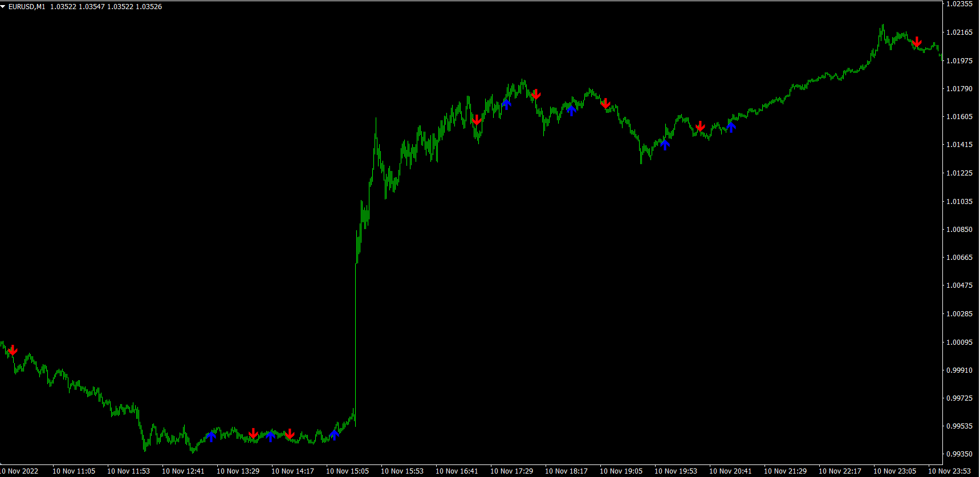Click the 10 Nov 23:05 time label
980x477 pixels.
(895, 471)
